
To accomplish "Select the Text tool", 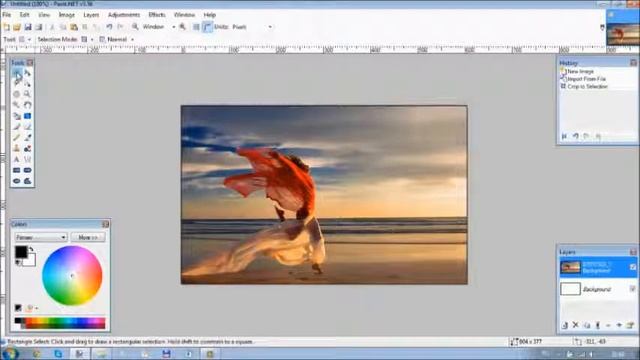I will 17,159.
